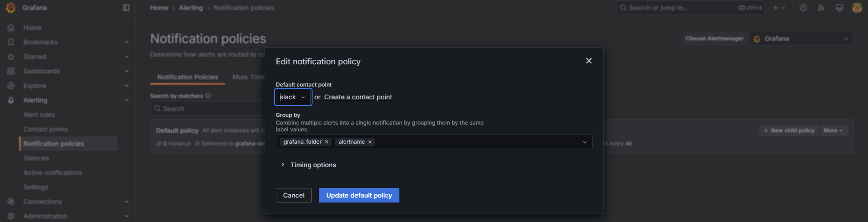Open the Default contact point dropdown
868x222 pixels.
pyautogui.click(x=293, y=97)
